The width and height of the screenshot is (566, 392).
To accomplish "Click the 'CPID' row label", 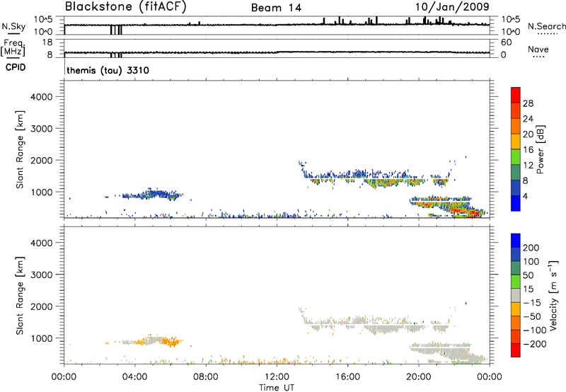I will pos(16,67).
